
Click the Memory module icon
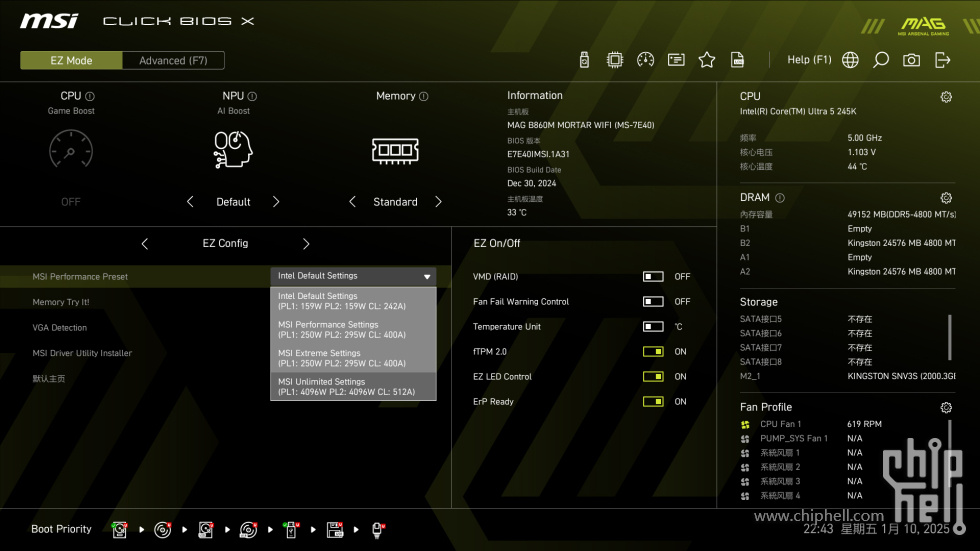pos(395,151)
